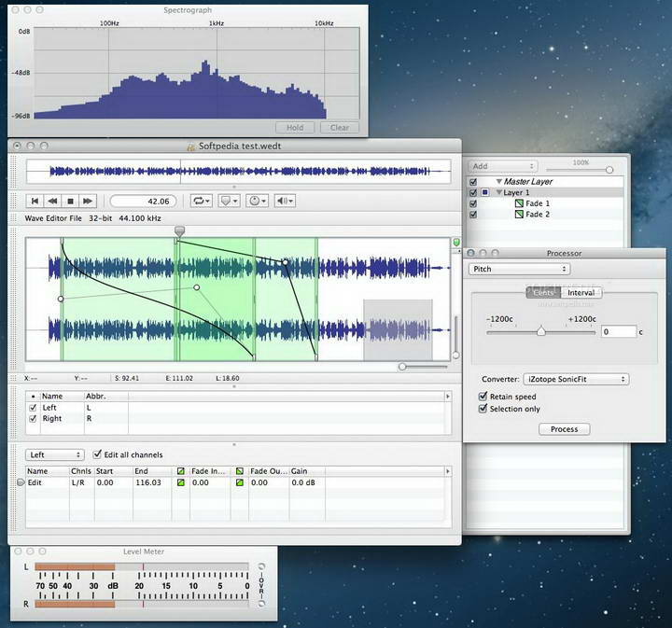Collapse the Master Layer disclosure triangle
The width and height of the screenshot is (672, 628).
(x=499, y=182)
